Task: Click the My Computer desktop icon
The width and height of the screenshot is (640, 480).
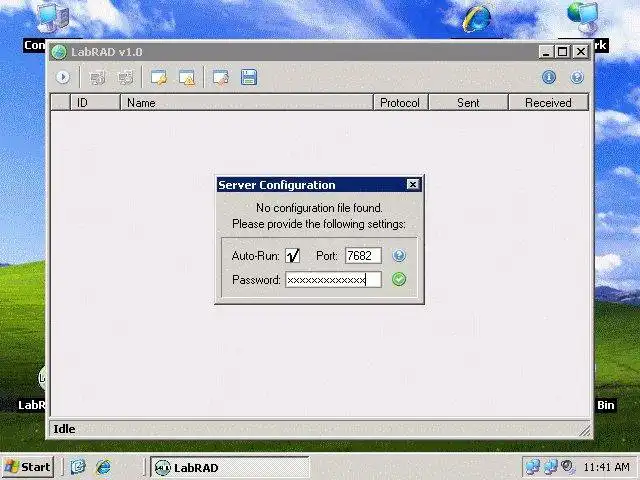Action: (52, 18)
